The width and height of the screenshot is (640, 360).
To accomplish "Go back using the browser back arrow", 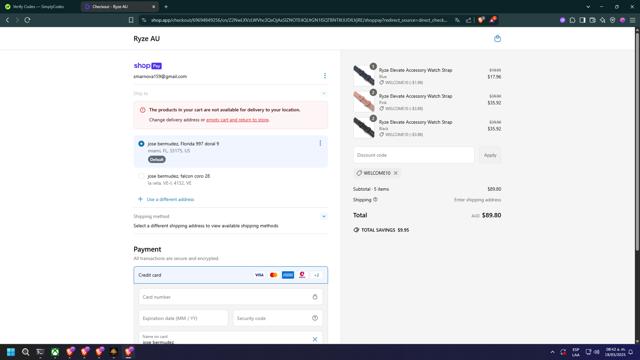I will [x=7, y=20].
